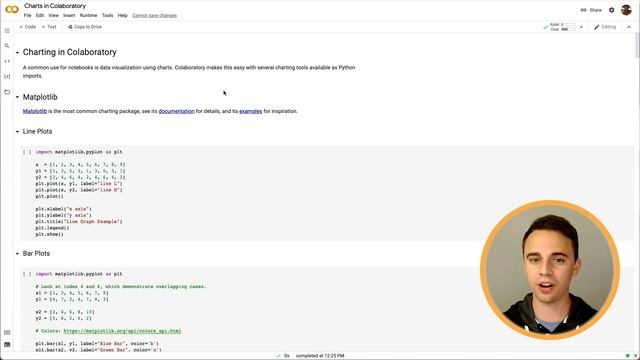
Task: Add a new Code cell
Action: [x=28, y=27]
